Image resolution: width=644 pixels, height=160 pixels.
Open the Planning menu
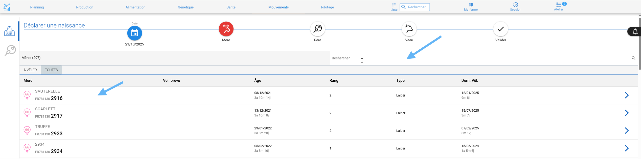pyautogui.click(x=37, y=7)
